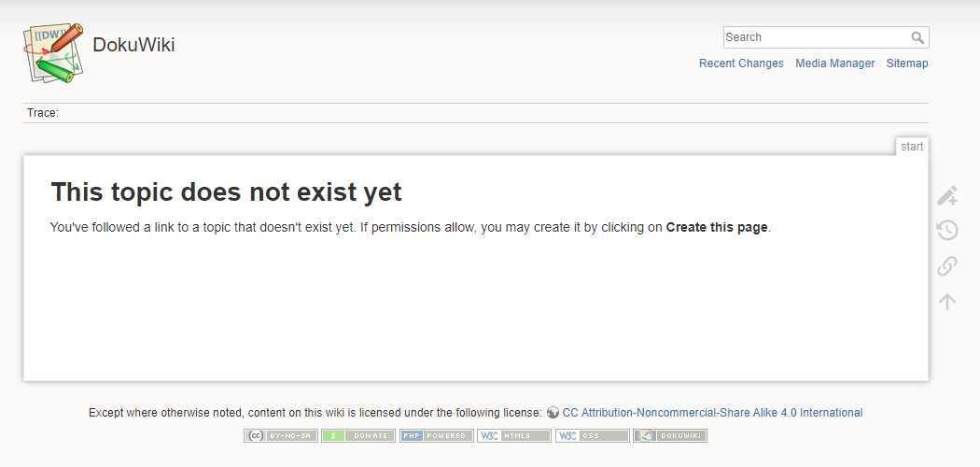The width and height of the screenshot is (980, 467).
Task: Show Backlinks via chain link icon
Action: (947, 266)
